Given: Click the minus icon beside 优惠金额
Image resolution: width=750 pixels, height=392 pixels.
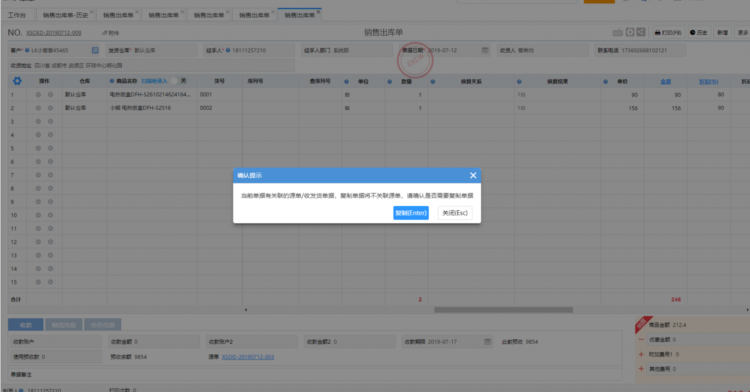Looking at the screenshot, I should (x=641, y=339).
